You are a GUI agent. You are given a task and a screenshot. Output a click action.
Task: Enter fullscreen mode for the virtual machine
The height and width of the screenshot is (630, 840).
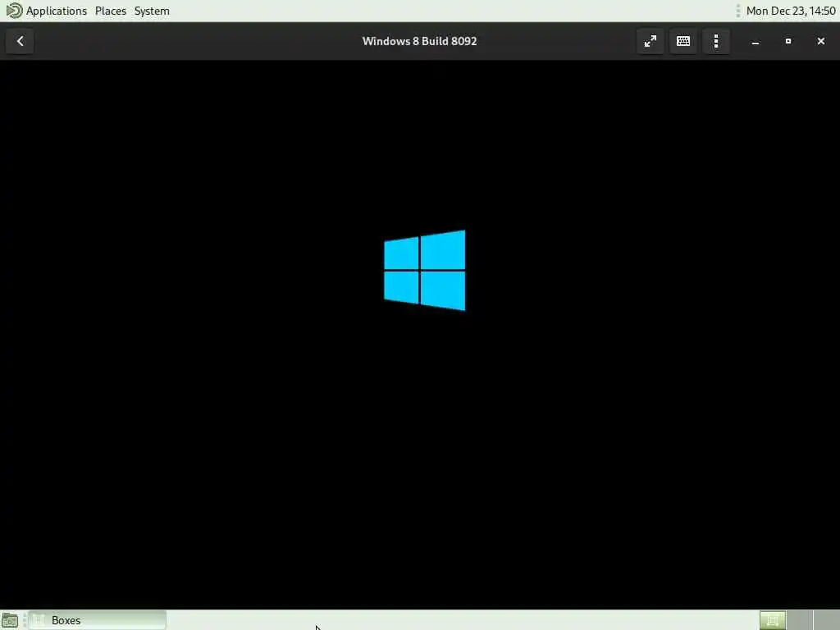[651, 41]
